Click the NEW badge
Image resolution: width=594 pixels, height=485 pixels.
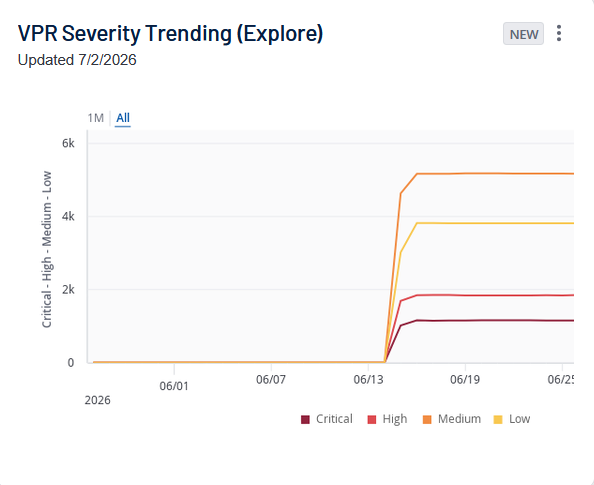coord(524,34)
